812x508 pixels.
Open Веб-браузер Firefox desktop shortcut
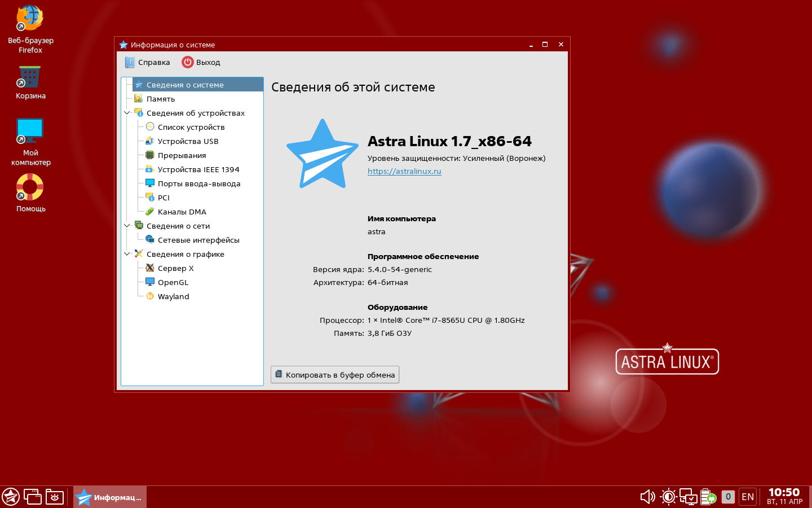point(30,29)
